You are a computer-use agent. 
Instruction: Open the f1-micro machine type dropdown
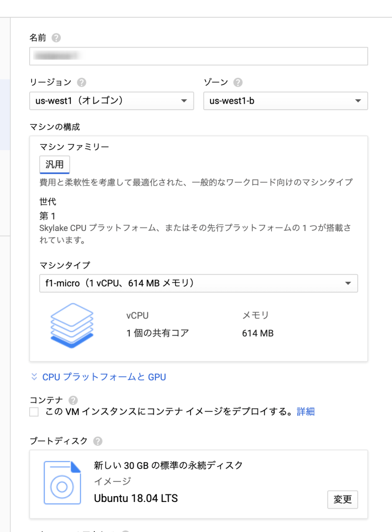coord(199,283)
